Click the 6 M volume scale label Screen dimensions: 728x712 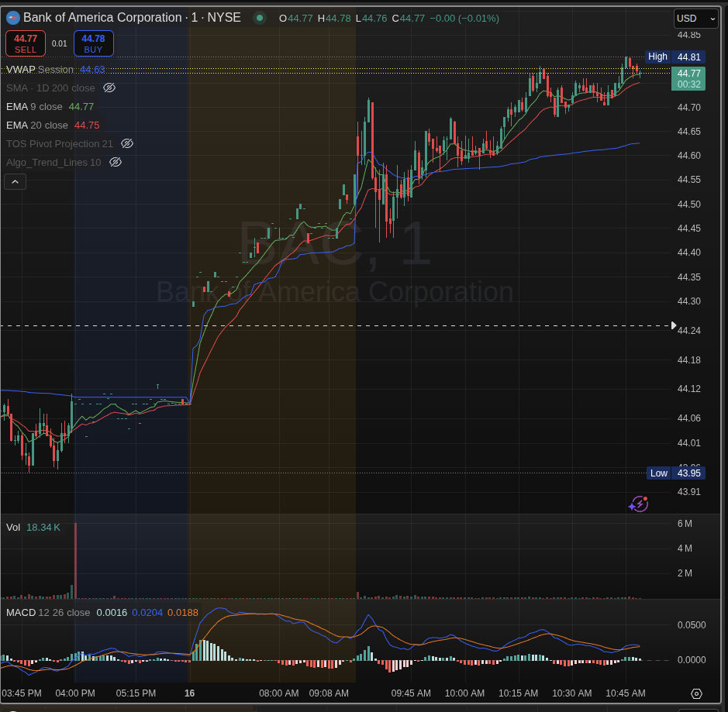click(x=685, y=524)
